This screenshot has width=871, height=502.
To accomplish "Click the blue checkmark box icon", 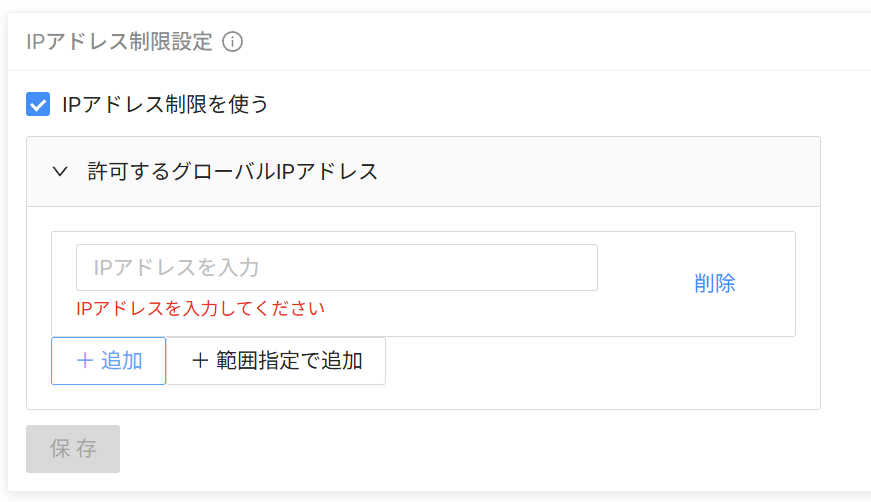I will (x=38, y=104).
